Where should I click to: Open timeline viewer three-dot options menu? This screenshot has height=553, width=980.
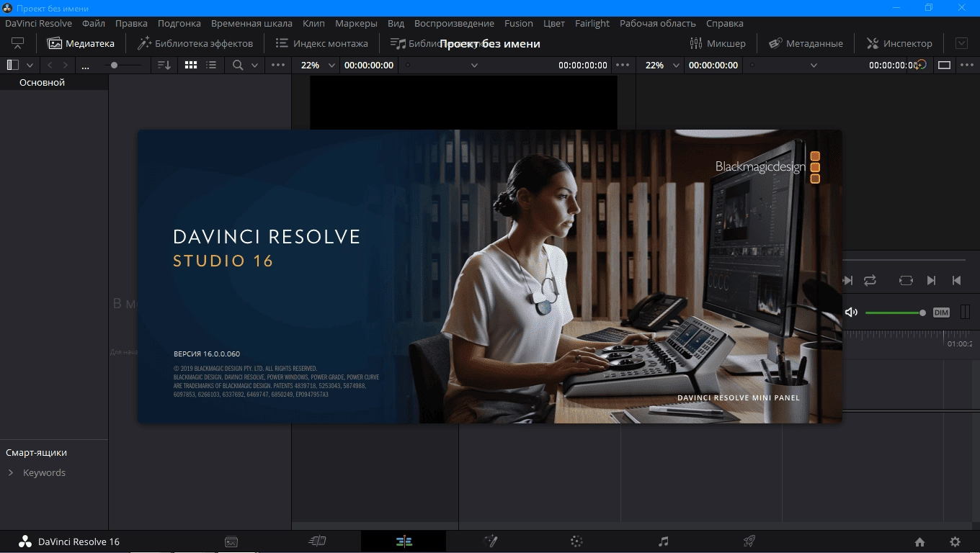(x=967, y=65)
